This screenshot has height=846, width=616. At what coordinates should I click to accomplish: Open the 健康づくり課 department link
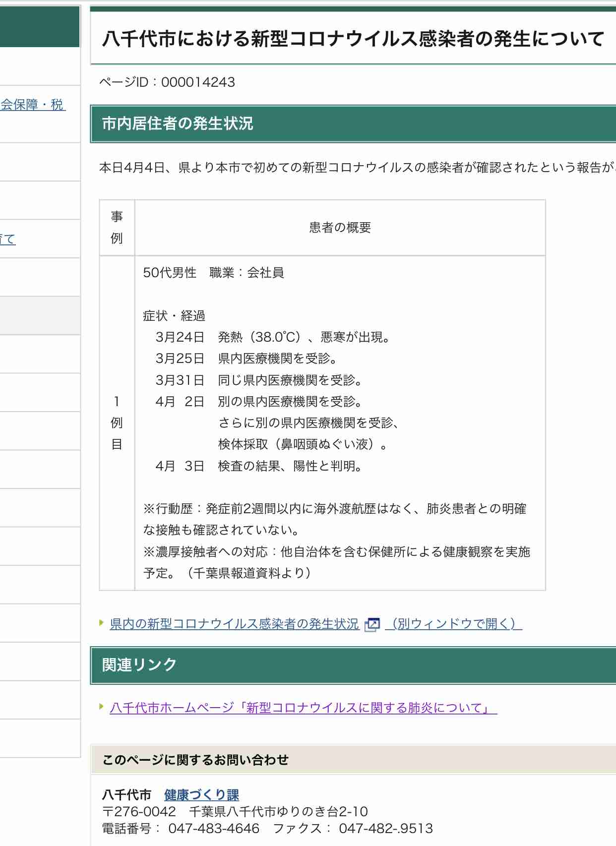click(x=201, y=795)
